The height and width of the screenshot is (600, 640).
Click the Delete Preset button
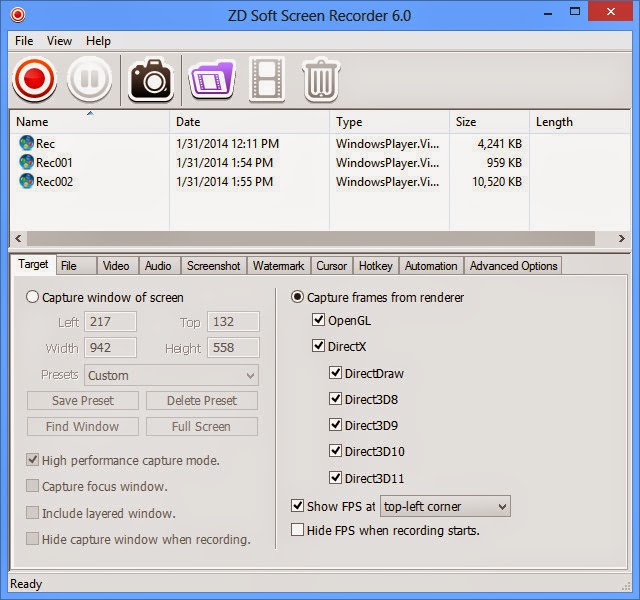click(x=202, y=400)
